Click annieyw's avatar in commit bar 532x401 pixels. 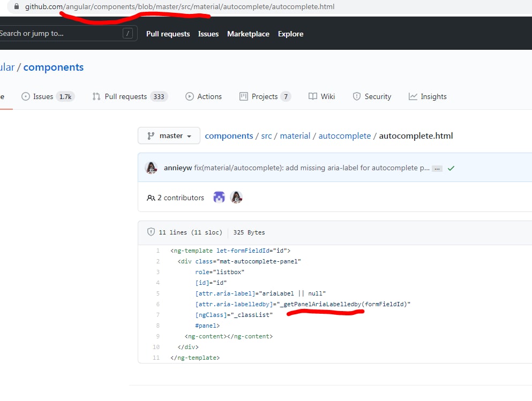[151, 168]
